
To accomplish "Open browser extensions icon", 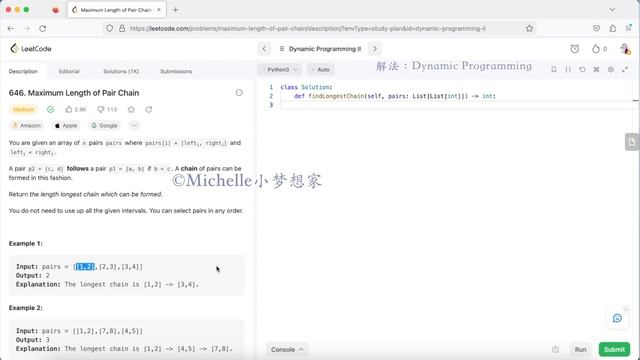I will click(x=612, y=29).
